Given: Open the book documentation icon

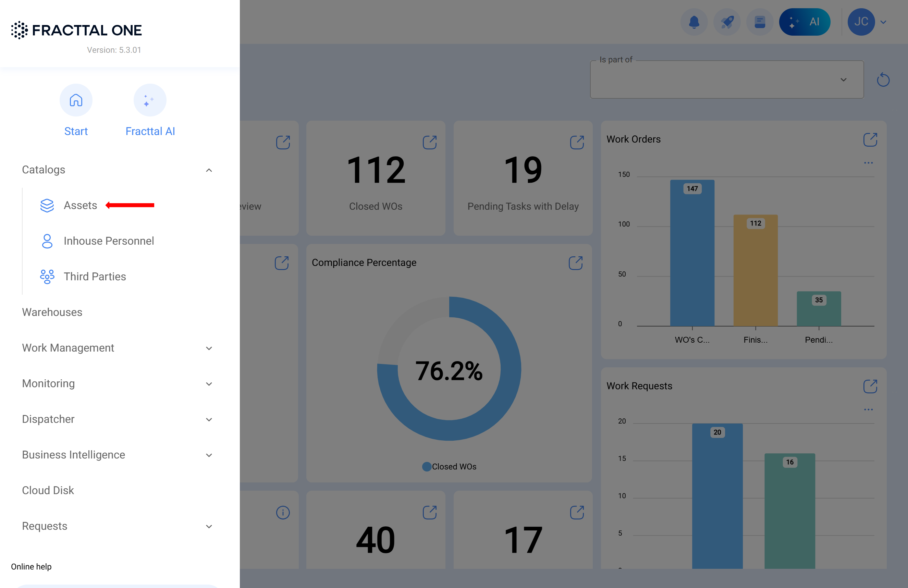Looking at the screenshot, I should click(x=760, y=22).
